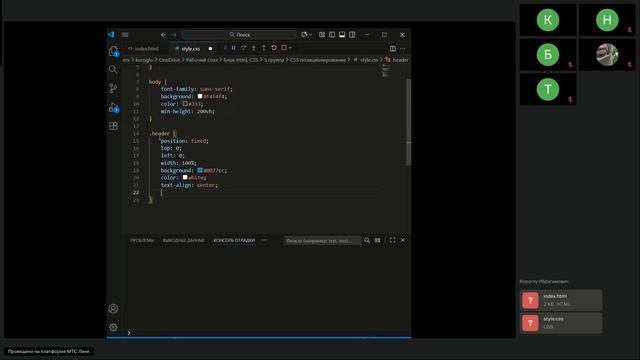Image resolution: width=640 pixels, height=360 pixels.
Task: Maximize the bottom panel size
Action: pos(392,240)
